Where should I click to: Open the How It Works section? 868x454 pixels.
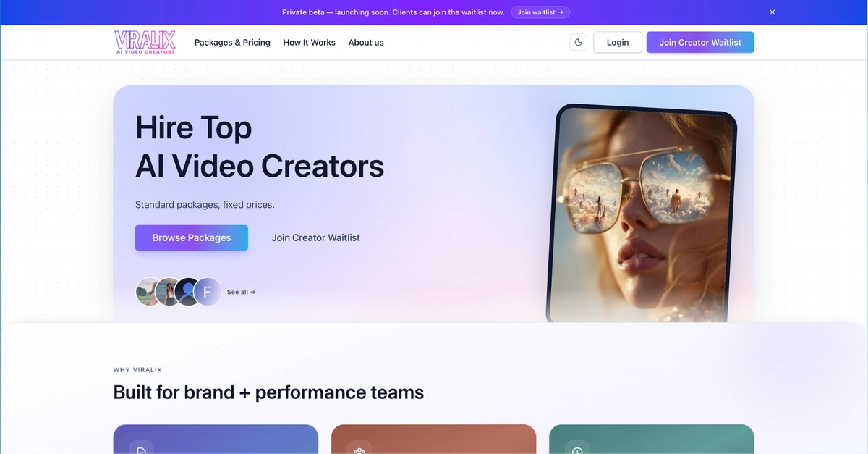click(309, 42)
